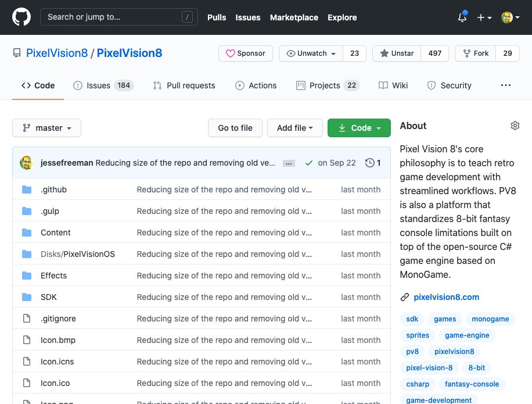532x404 pixels.
Task: Click the Sponsor button
Action: click(x=246, y=53)
